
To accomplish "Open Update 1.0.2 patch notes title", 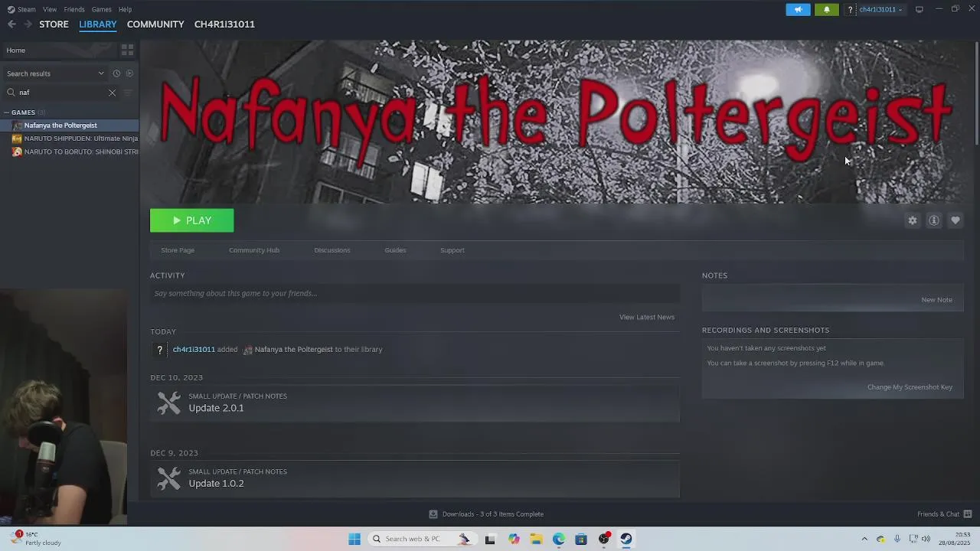I will pos(216,484).
